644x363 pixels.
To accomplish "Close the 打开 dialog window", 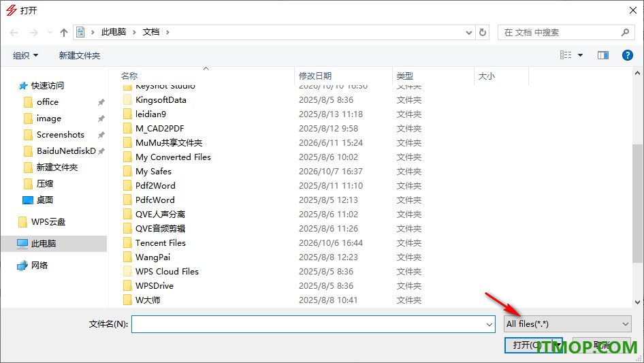I will (633, 10).
